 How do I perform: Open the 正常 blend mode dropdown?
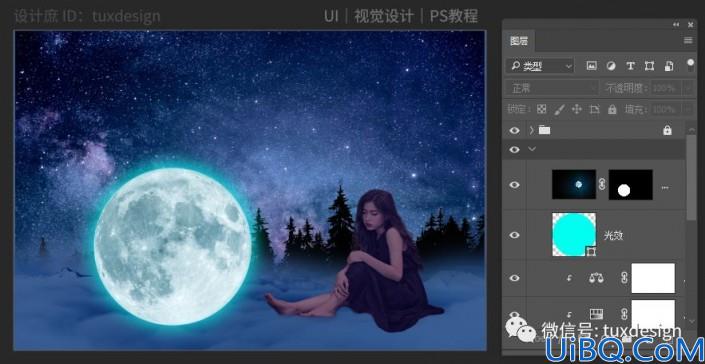pos(551,88)
